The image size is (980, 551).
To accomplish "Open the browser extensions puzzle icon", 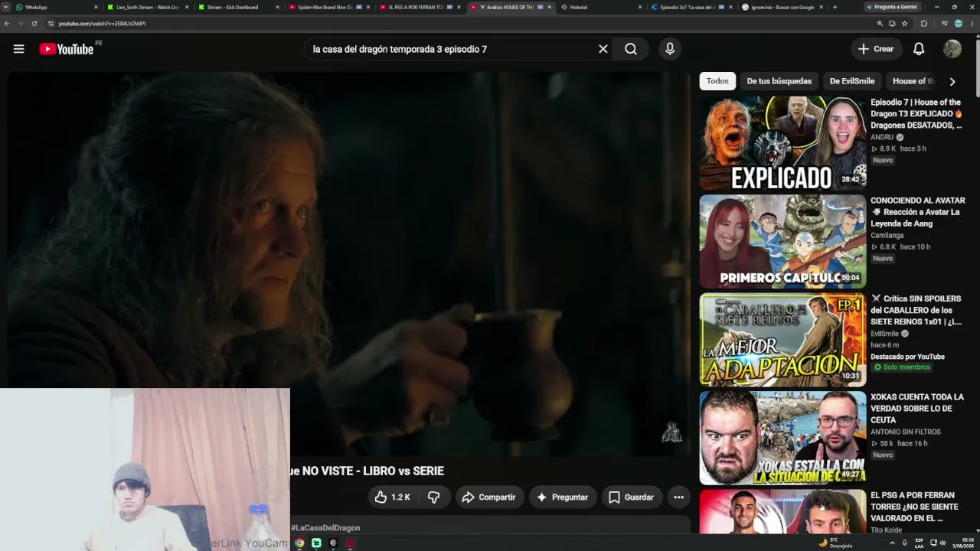I will [923, 24].
